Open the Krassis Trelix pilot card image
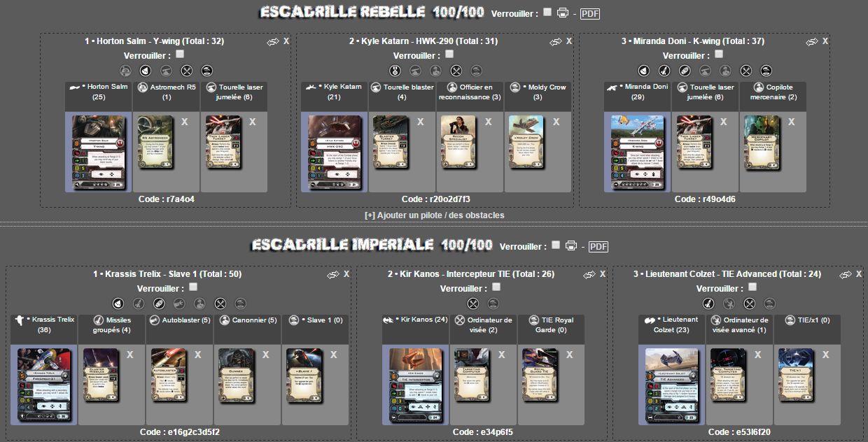Viewport: 868px width, 442px height. coord(44,384)
